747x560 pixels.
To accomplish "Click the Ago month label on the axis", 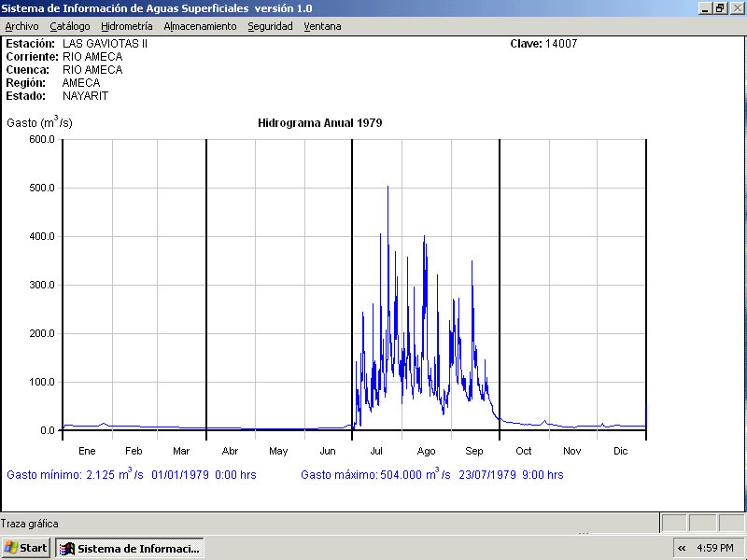I will pos(426,451).
